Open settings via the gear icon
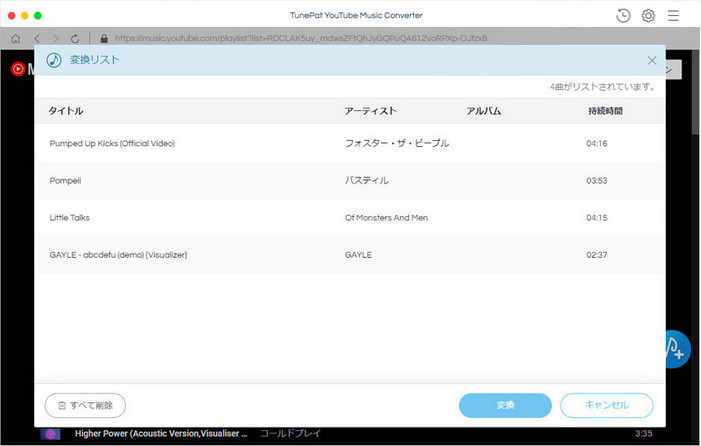 click(x=648, y=16)
